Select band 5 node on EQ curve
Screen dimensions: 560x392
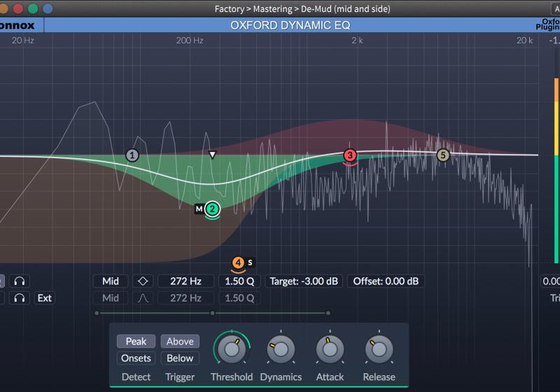point(443,155)
